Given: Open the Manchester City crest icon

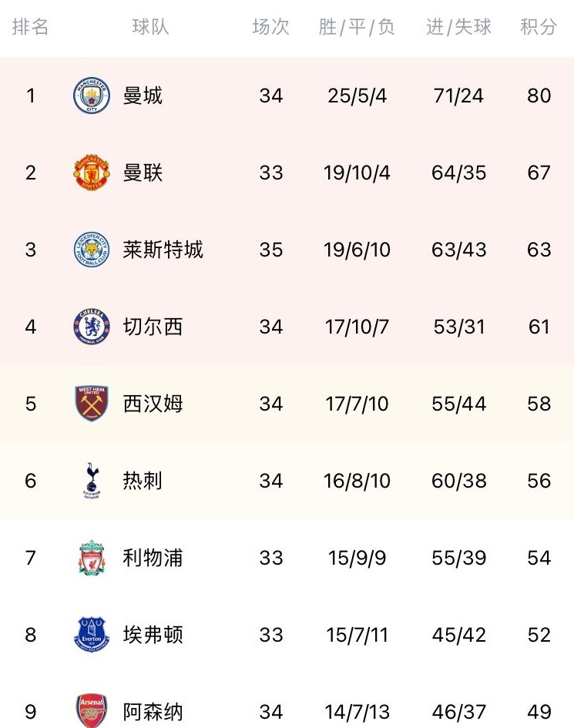Looking at the screenshot, I should coord(92,96).
